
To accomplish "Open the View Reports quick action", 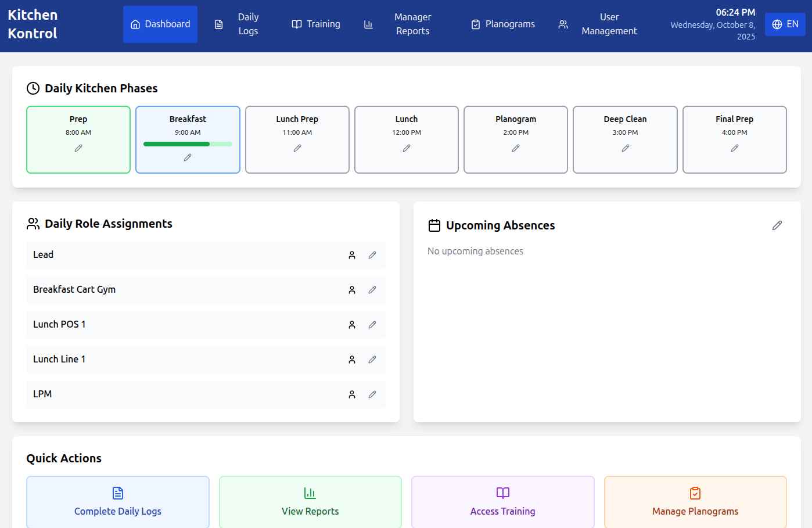I will point(310,502).
